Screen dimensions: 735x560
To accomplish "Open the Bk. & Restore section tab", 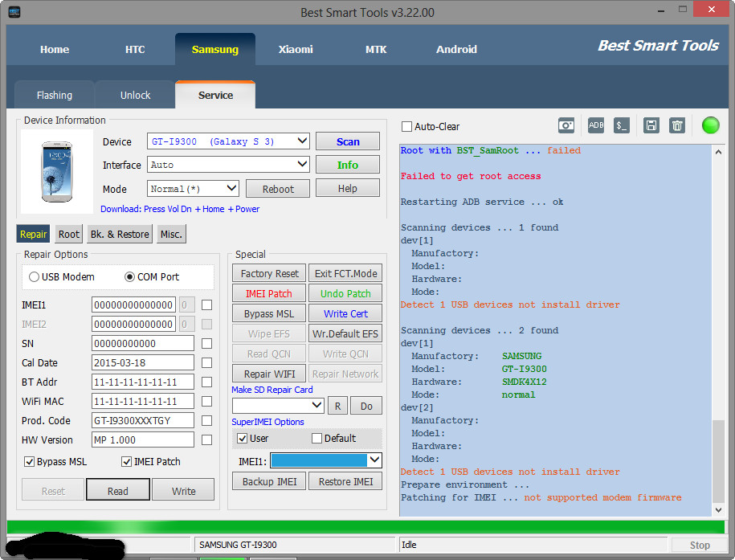I will tap(120, 234).
